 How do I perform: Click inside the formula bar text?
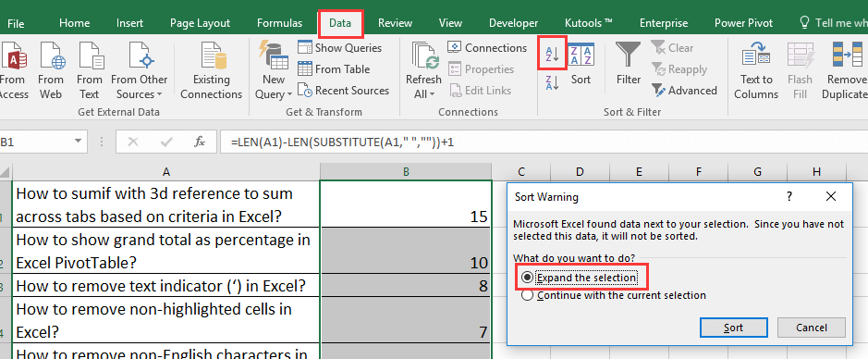pos(343,142)
